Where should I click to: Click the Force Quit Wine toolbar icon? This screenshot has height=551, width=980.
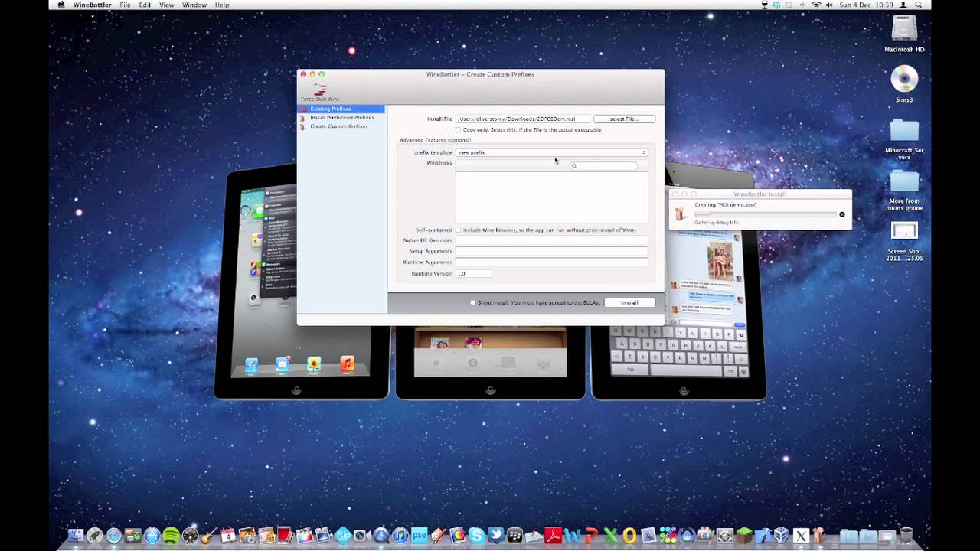pos(320,92)
